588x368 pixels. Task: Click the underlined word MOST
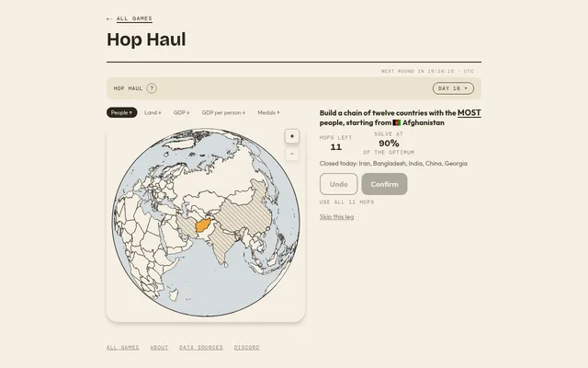469,112
